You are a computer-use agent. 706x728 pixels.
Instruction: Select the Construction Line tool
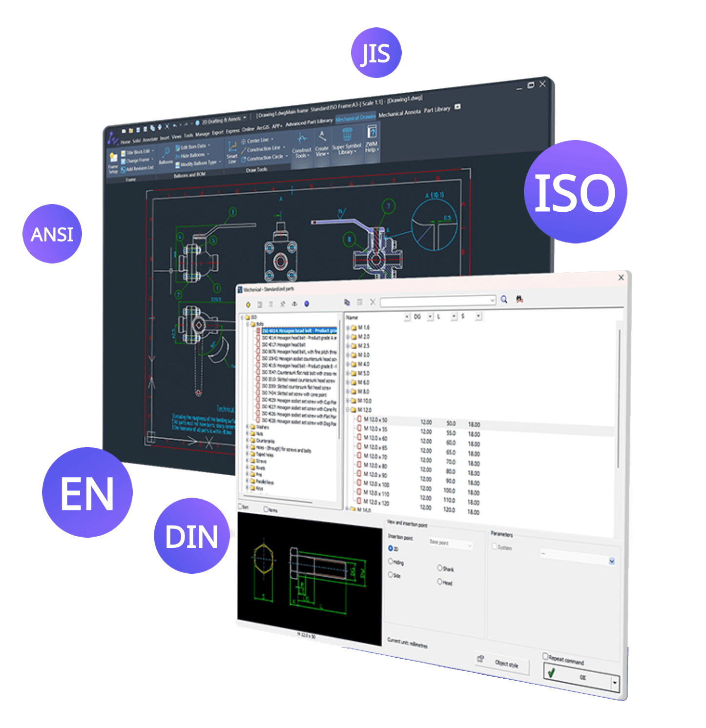pyautogui.click(x=263, y=149)
